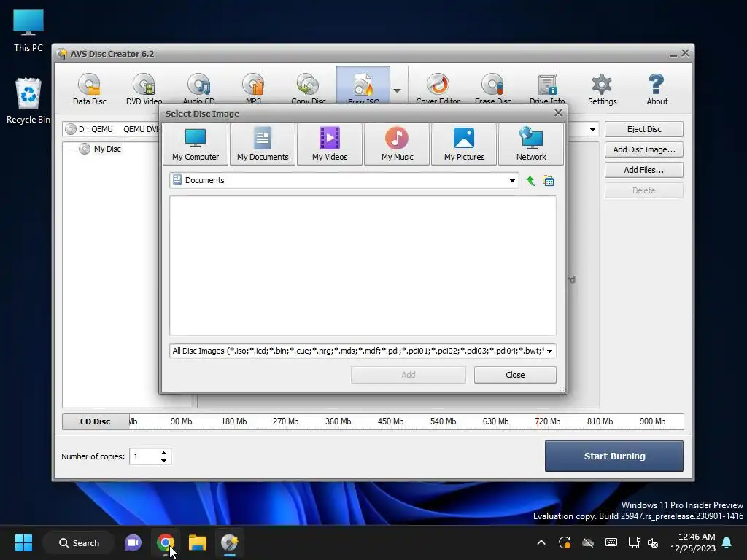Go up one folder level

530,181
